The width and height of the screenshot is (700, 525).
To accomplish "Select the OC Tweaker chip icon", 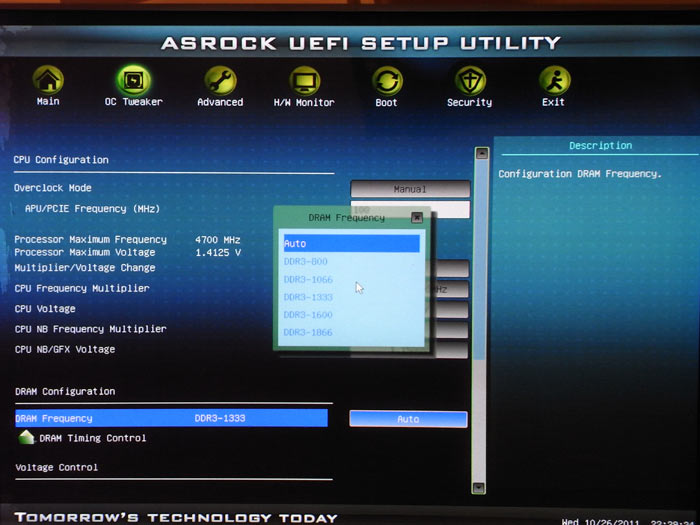I will tap(133, 80).
